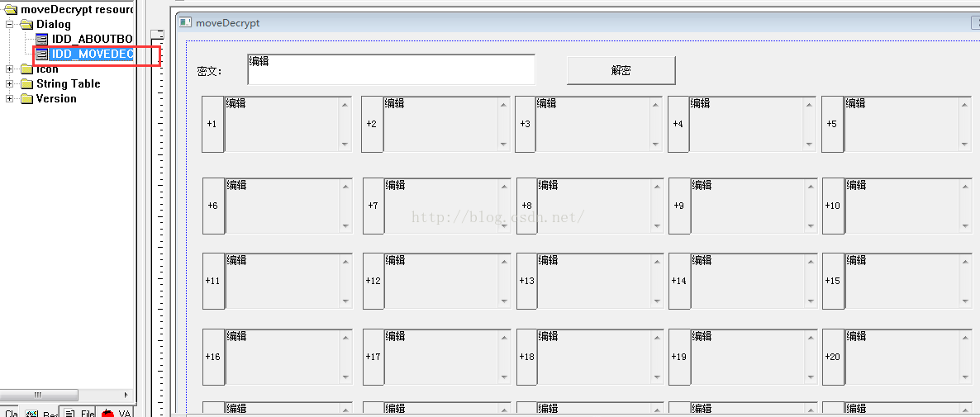Click scroll-down arrow of the +3 edit box
The image size is (980, 417).
click(x=655, y=145)
